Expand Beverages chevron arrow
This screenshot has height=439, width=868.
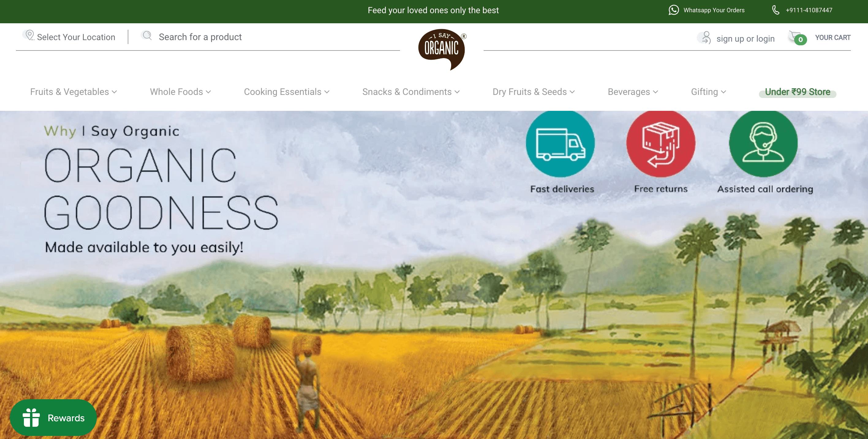[x=655, y=92]
